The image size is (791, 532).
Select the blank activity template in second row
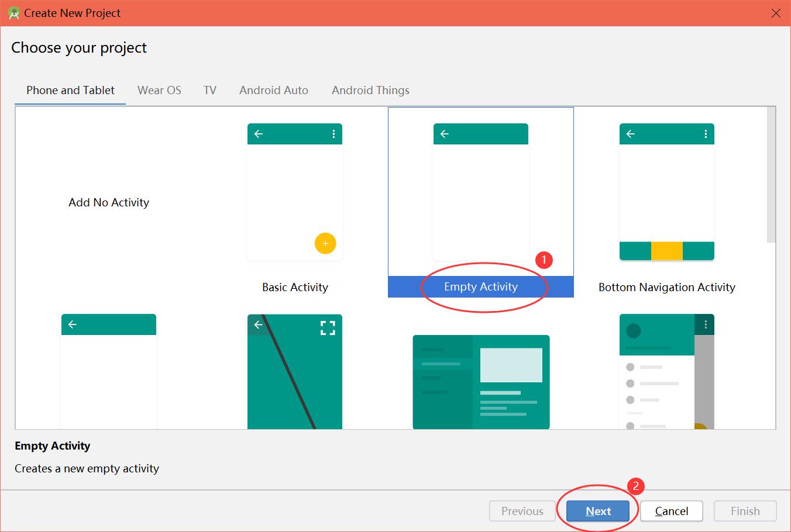[109, 371]
